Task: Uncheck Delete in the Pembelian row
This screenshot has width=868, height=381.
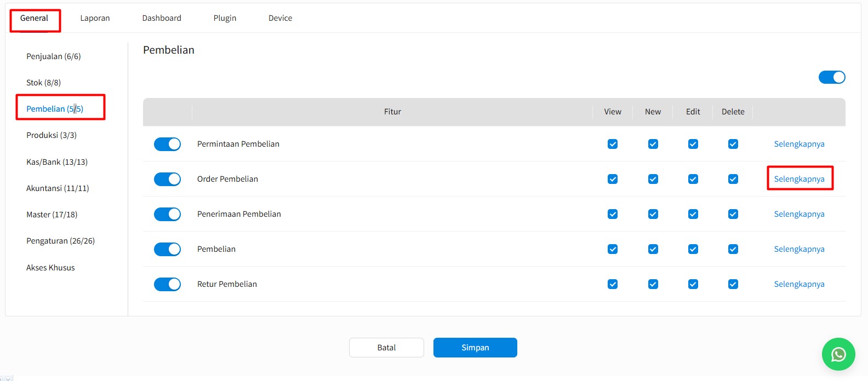Action: (733, 249)
